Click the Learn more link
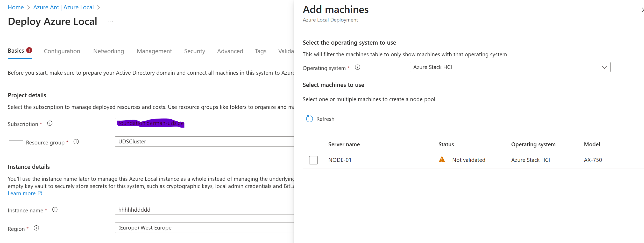 pos(22,193)
